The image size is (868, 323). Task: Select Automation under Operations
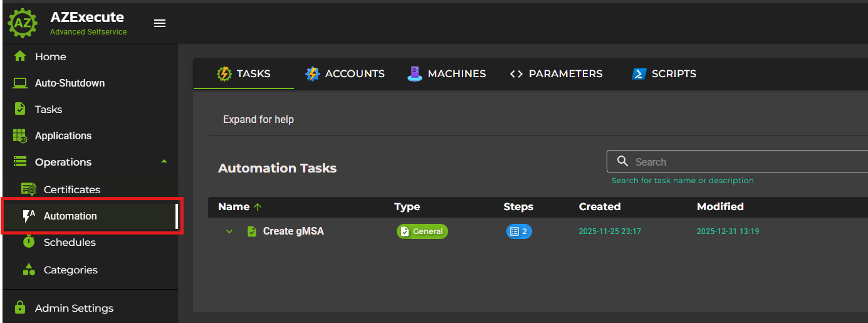90,216
